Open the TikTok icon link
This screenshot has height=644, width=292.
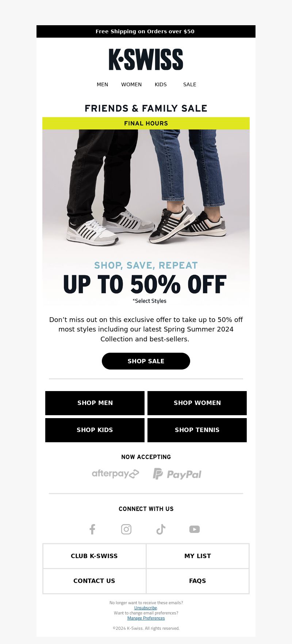(x=161, y=529)
